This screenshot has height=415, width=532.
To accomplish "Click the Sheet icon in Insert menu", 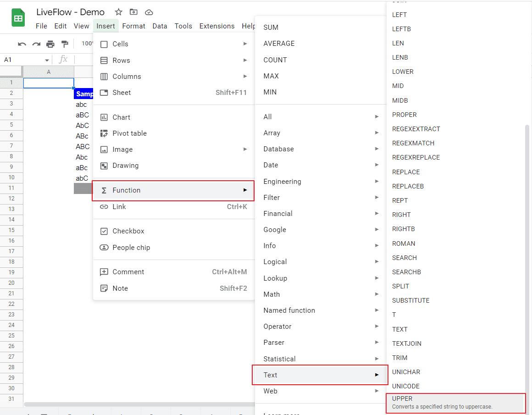I will pyautogui.click(x=104, y=93).
